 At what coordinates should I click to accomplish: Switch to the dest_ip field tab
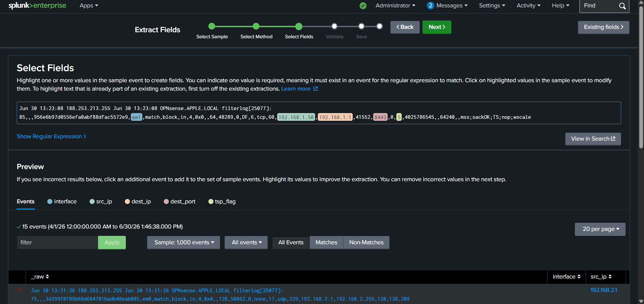click(138, 202)
